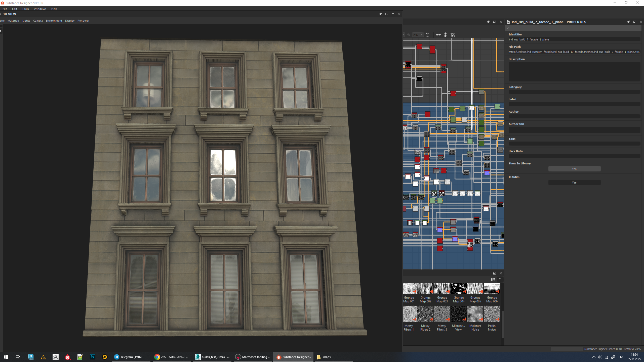
Task: Click vertical node alignment icon in graph toolbar
Action: (x=445, y=35)
